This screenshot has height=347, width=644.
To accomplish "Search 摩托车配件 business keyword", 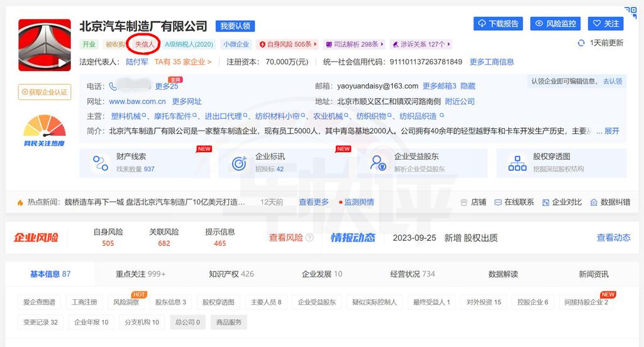I will point(175,116).
